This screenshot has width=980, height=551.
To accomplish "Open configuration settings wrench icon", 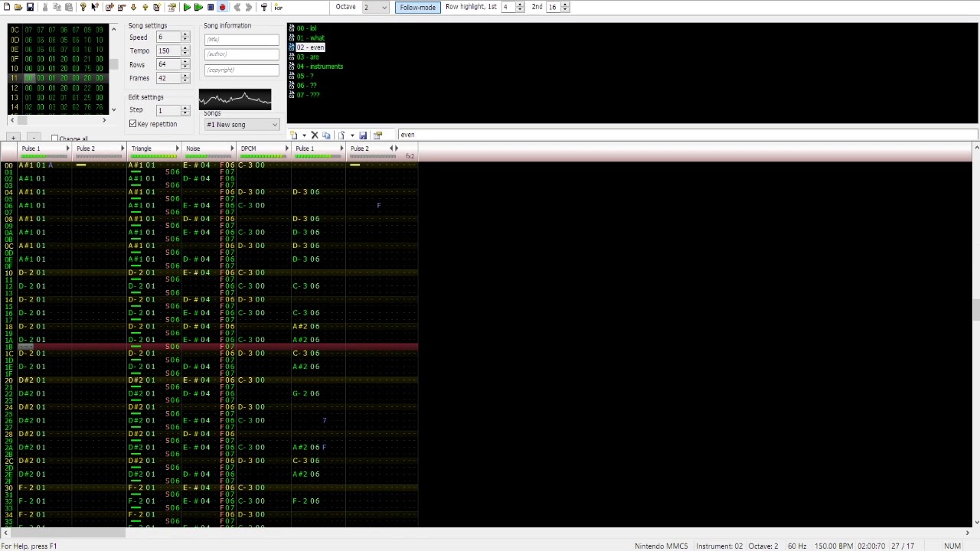I will click(x=264, y=7).
